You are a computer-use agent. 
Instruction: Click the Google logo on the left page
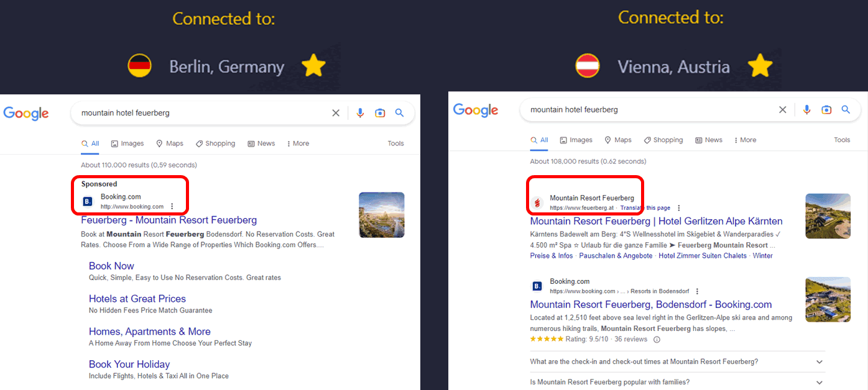pyautogui.click(x=25, y=113)
